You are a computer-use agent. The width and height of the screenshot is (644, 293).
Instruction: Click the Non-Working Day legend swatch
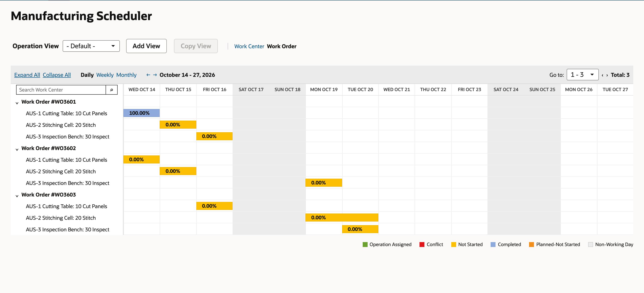click(x=591, y=245)
